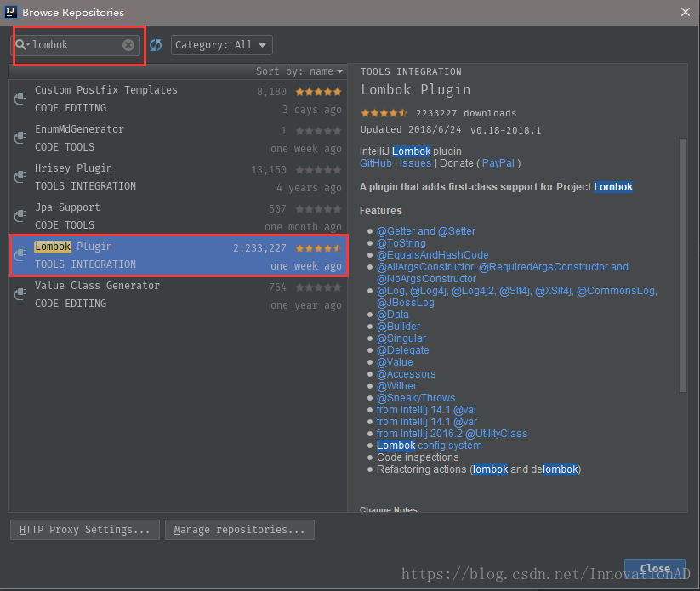This screenshot has height=591, width=700.
Task: Clear the lombok search text
Action: (128, 44)
